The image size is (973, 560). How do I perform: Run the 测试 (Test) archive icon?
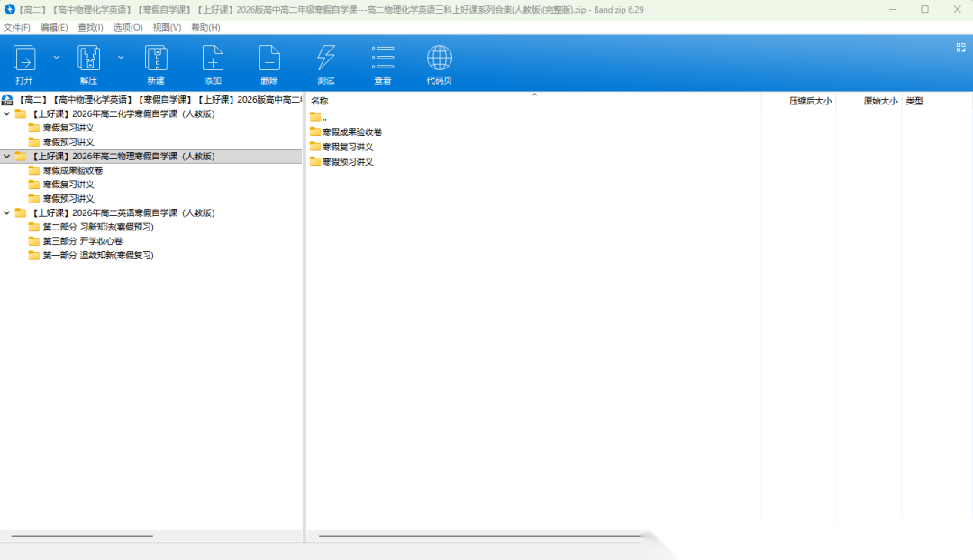325,59
